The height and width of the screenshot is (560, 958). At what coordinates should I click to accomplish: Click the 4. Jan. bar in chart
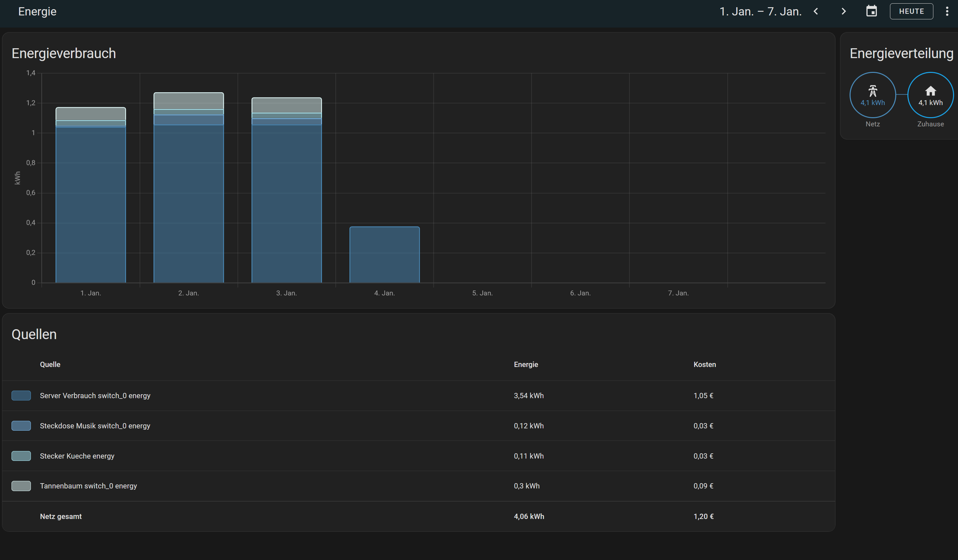click(384, 254)
